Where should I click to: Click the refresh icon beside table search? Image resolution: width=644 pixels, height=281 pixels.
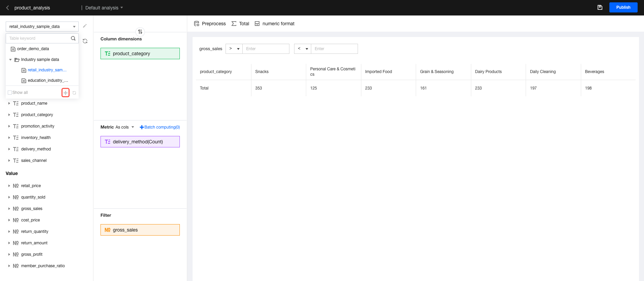pyautogui.click(x=85, y=41)
